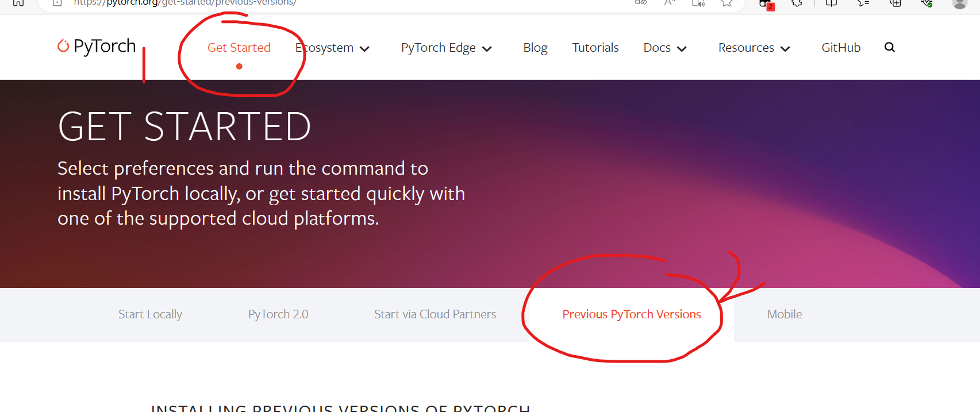Add this page to favorites star
Image resolution: width=980 pixels, height=412 pixels.
tap(727, 3)
